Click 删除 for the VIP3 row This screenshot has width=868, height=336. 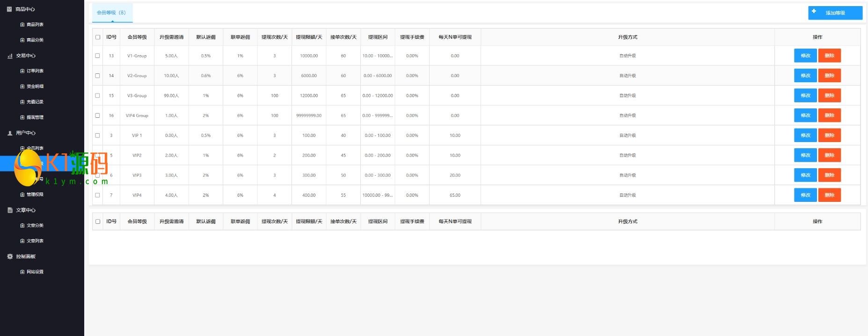tap(830, 175)
